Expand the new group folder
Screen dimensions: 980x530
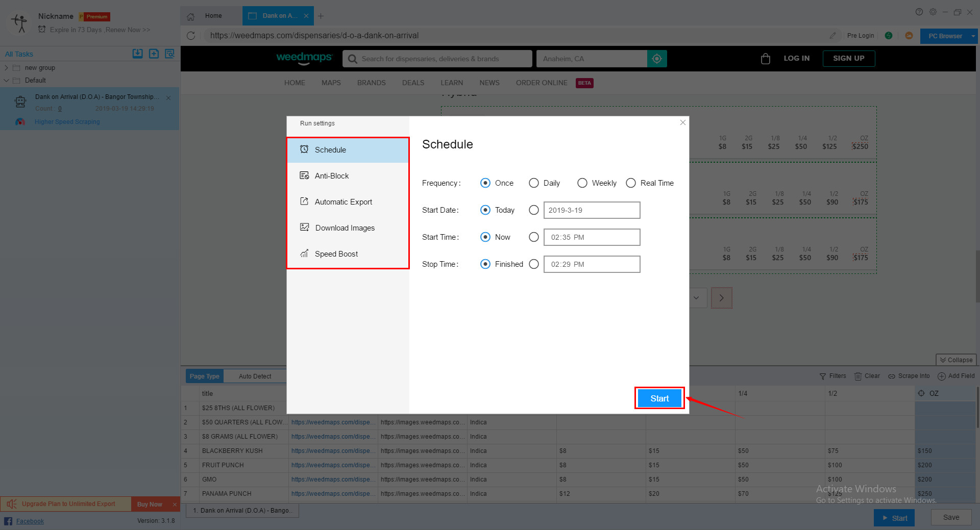(x=6, y=68)
